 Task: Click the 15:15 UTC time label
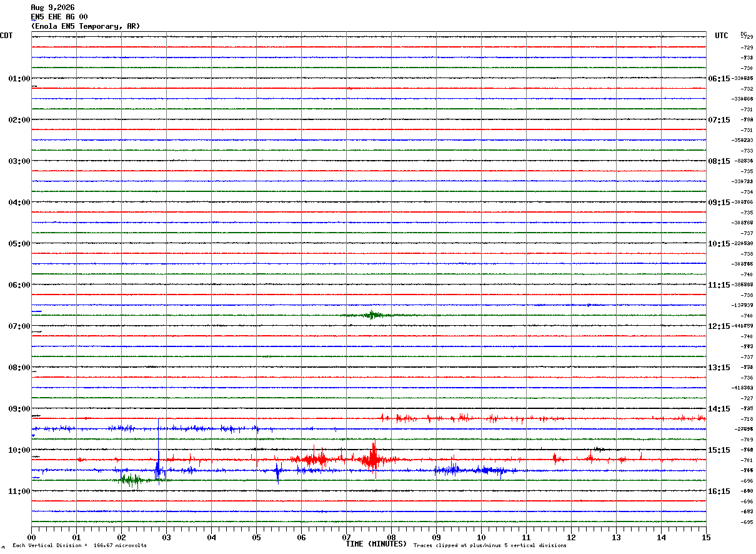click(x=719, y=450)
